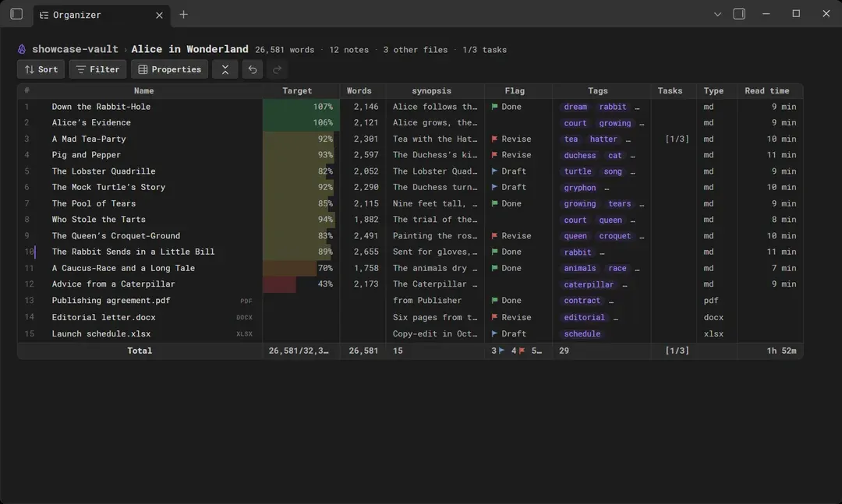
Task: Open the Filter options
Action: pyautogui.click(x=97, y=69)
